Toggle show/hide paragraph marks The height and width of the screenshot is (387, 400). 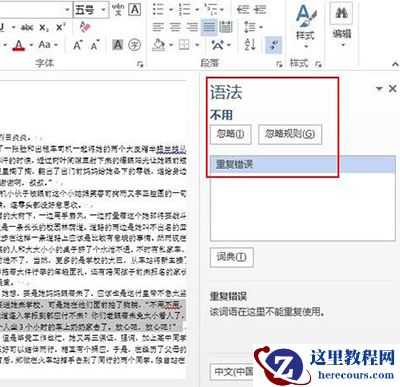274,45
